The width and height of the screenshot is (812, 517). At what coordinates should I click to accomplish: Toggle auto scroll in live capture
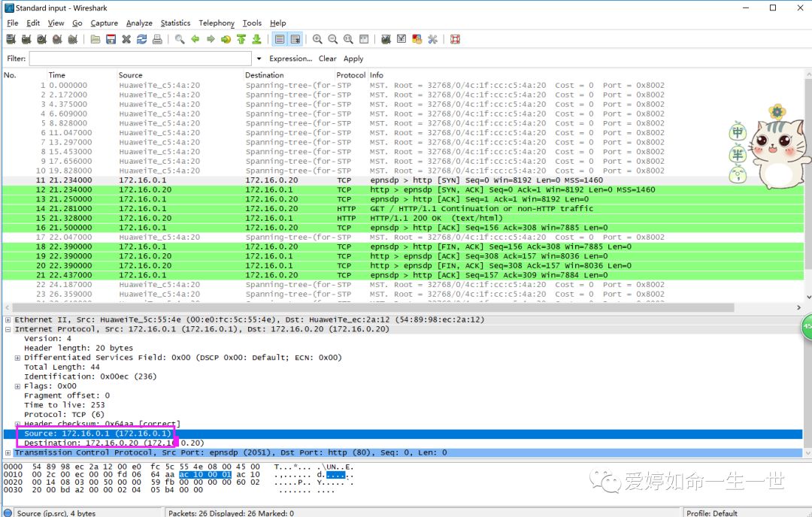[295, 39]
